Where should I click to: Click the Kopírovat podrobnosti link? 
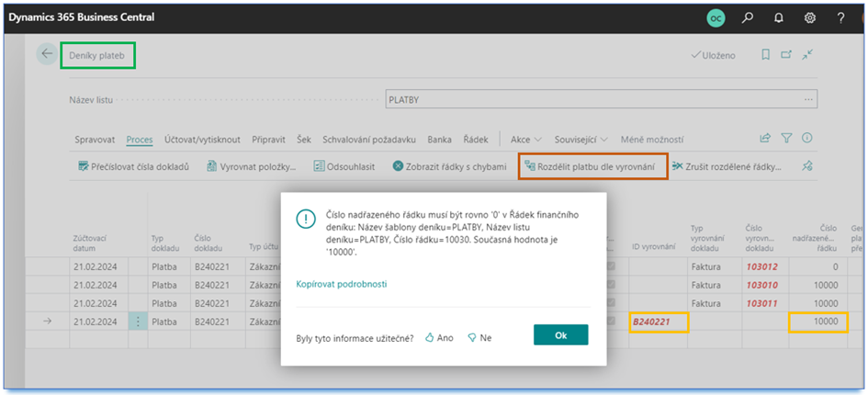[341, 284]
